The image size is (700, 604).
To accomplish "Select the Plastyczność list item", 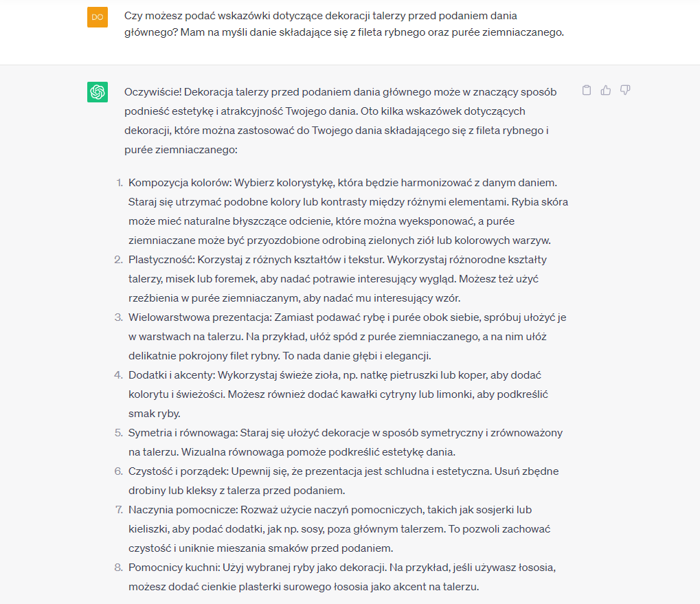I will 337,279.
